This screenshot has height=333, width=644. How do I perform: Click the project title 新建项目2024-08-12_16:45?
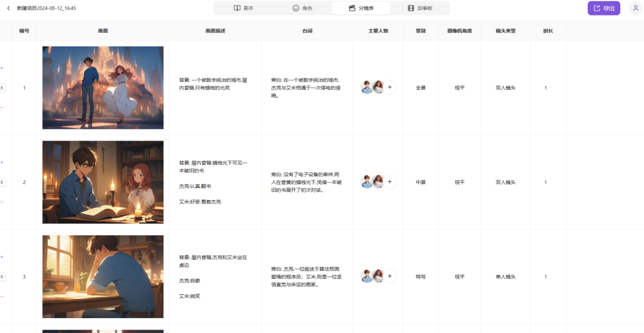(46, 8)
